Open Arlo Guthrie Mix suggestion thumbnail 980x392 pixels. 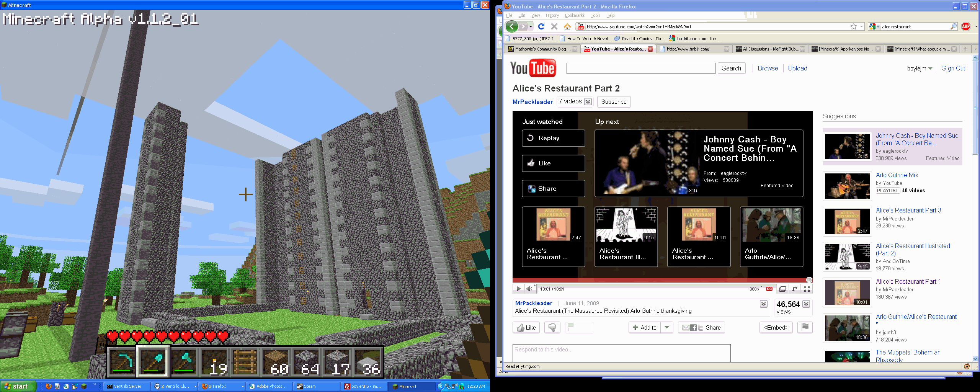847,186
